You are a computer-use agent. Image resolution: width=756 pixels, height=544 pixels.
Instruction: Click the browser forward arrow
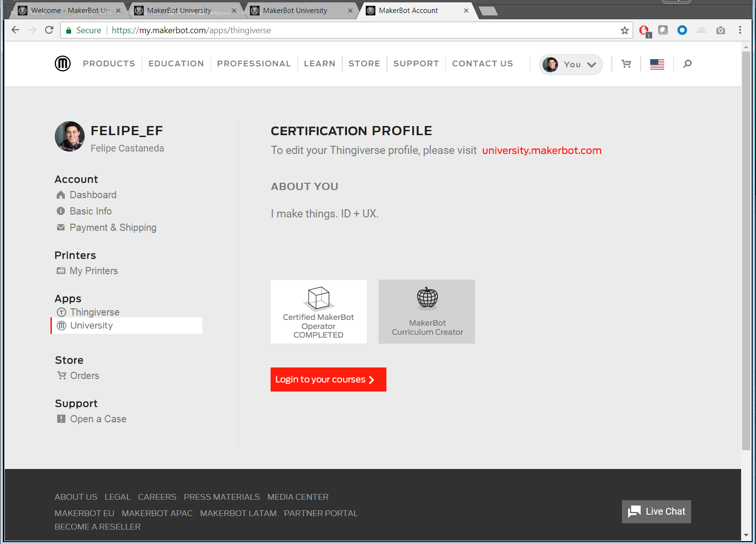point(32,30)
